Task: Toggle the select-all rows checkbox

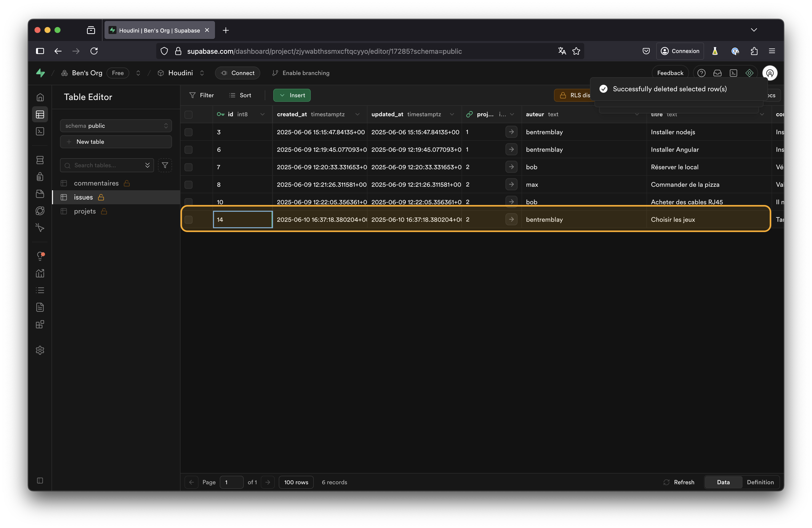Action: [x=188, y=114]
